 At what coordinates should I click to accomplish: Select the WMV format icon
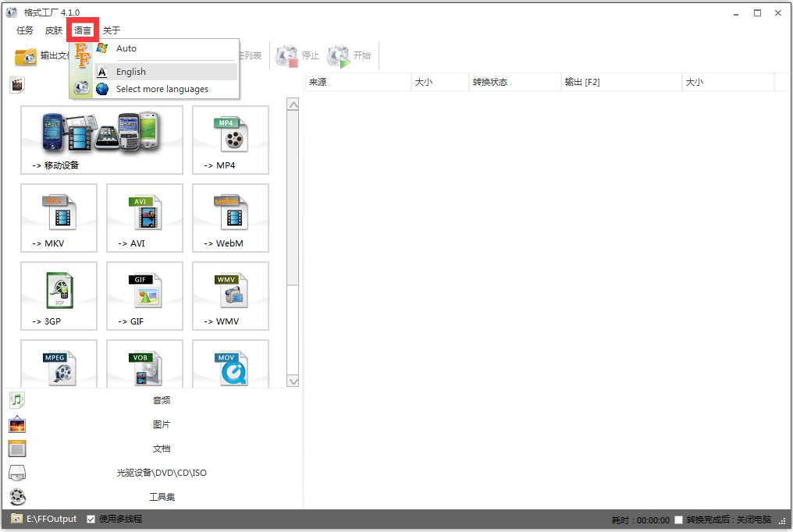(229, 296)
